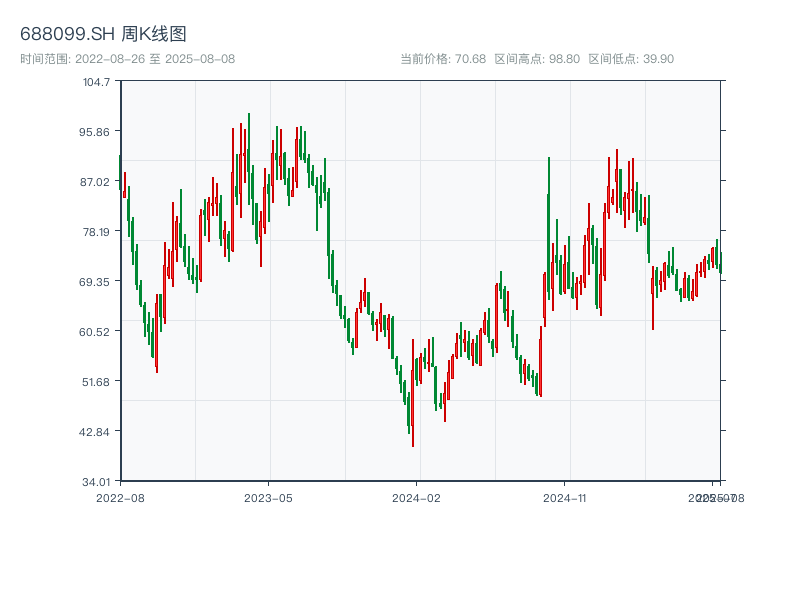Click y-axis label 51.68
800x600 pixels.
[96, 382]
